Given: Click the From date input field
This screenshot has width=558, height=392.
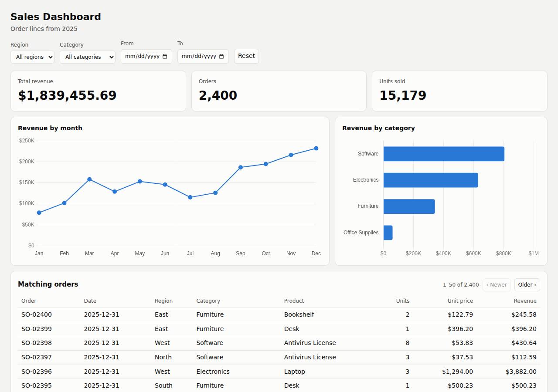Looking at the screenshot, I should click(146, 57).
